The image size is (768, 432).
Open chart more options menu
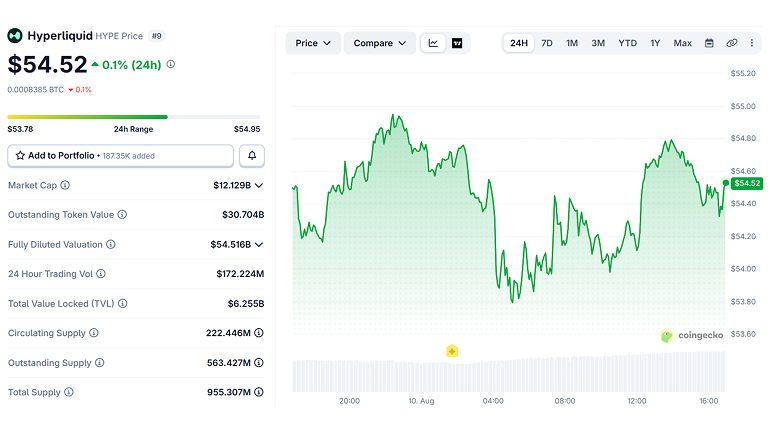[752, 43]
